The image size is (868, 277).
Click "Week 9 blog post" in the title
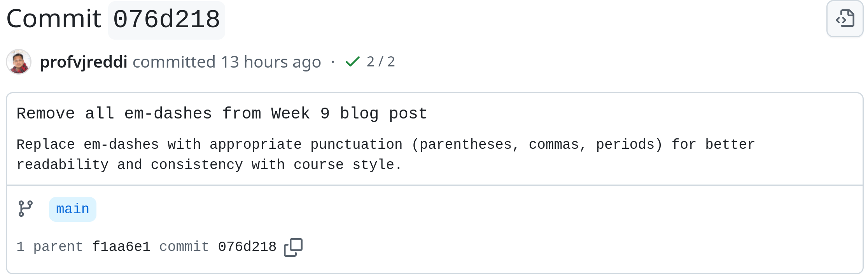tap(349, 113)
